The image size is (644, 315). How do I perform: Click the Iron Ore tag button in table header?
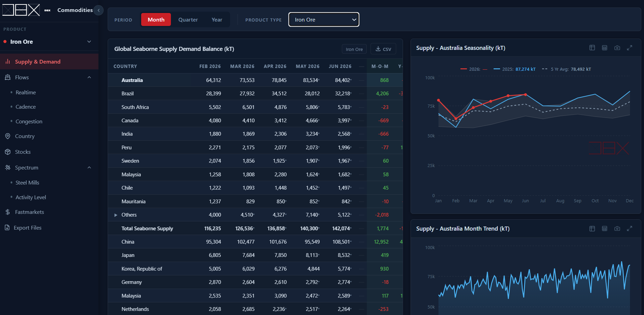coord(354,49)
